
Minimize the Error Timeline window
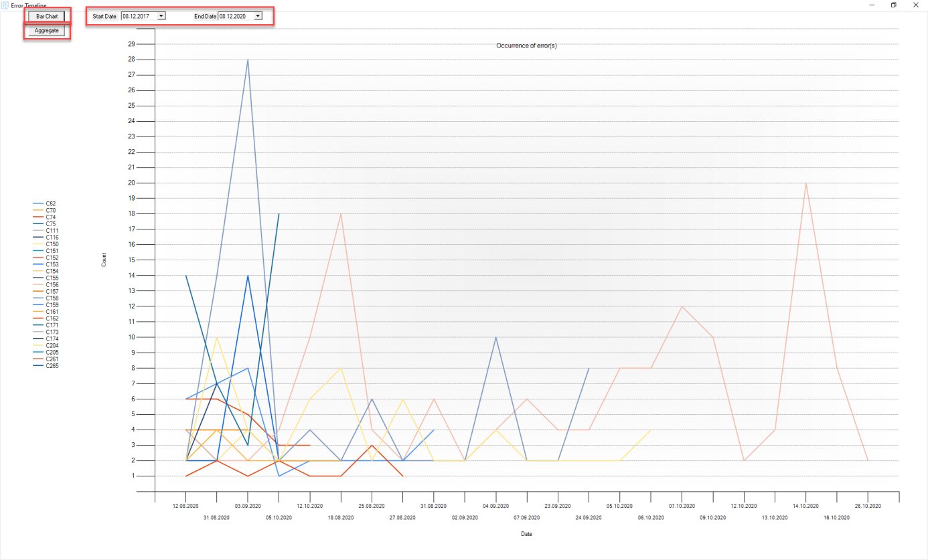872,5
